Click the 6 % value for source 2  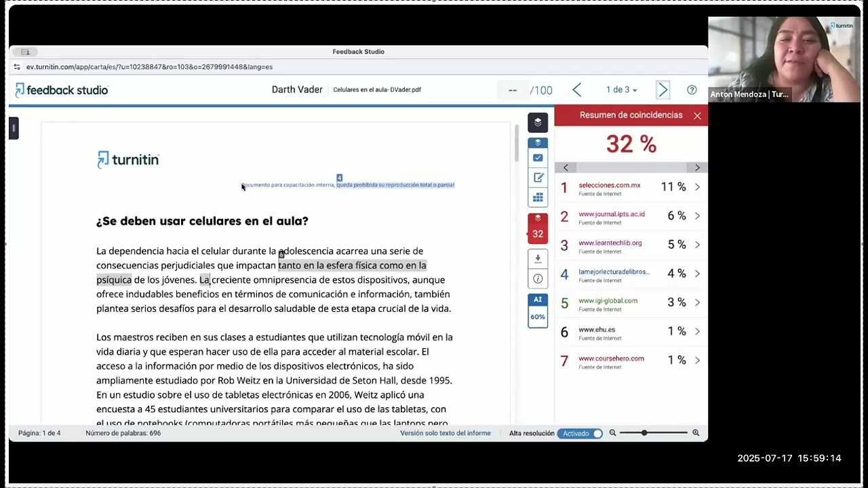pos(677,216)
